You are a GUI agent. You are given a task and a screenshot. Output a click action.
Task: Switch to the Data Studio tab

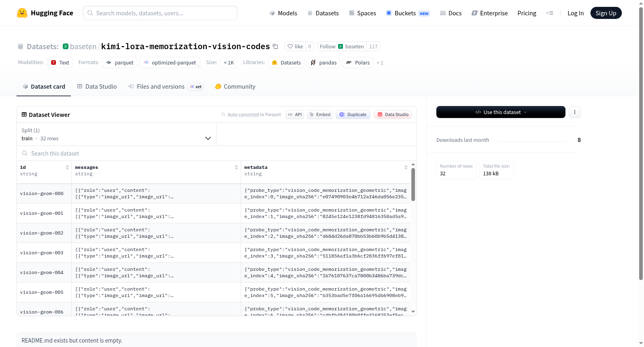(97, 87)
